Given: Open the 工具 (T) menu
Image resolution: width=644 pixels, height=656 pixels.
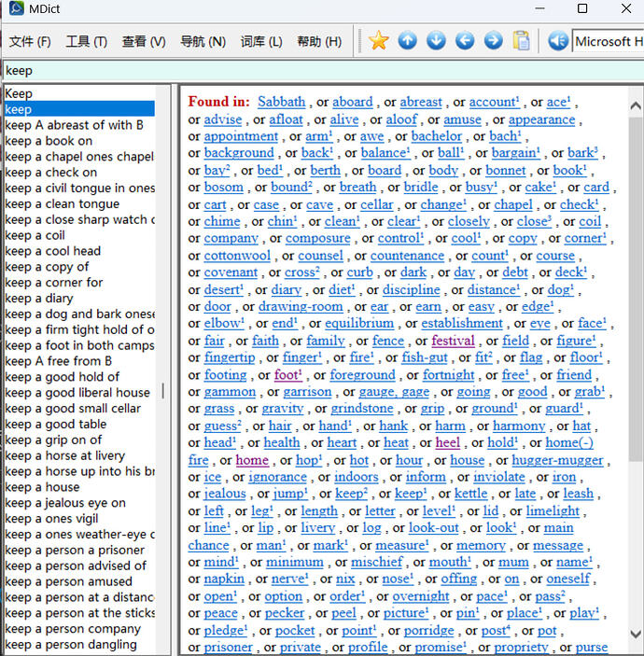Looking at the screenshot, I should [x=86, y=41].
